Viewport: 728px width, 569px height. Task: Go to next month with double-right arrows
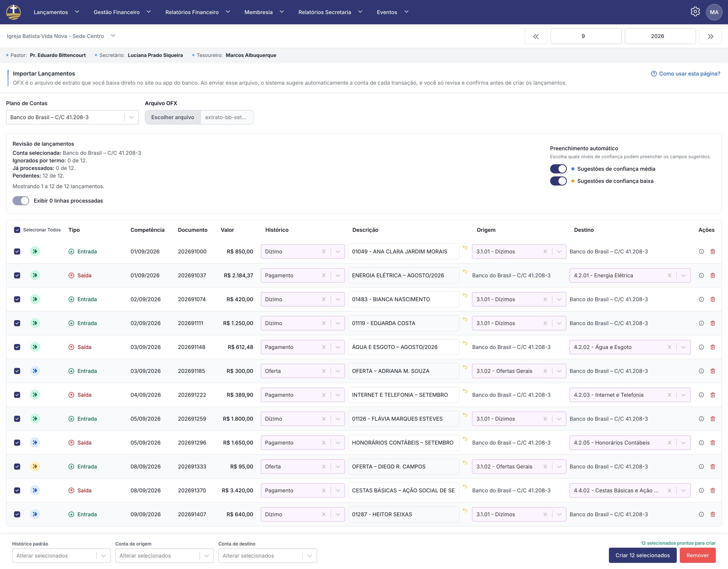[x=710, y=36]
